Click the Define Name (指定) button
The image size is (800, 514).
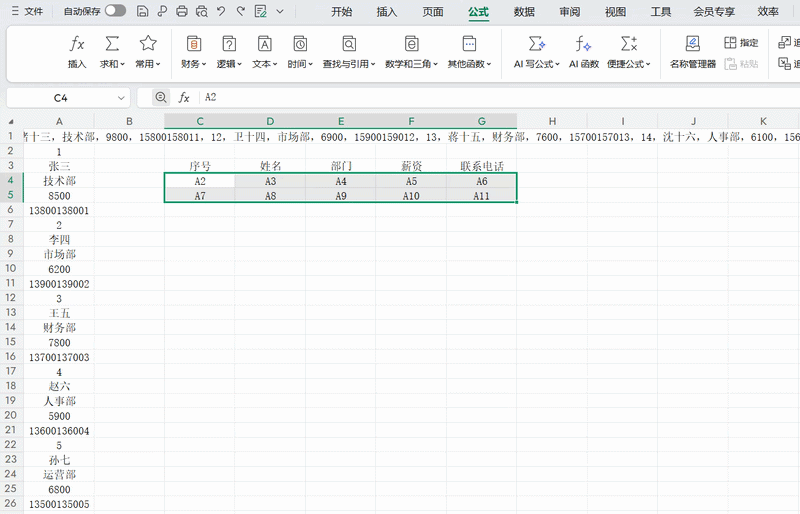pos(741,43)
